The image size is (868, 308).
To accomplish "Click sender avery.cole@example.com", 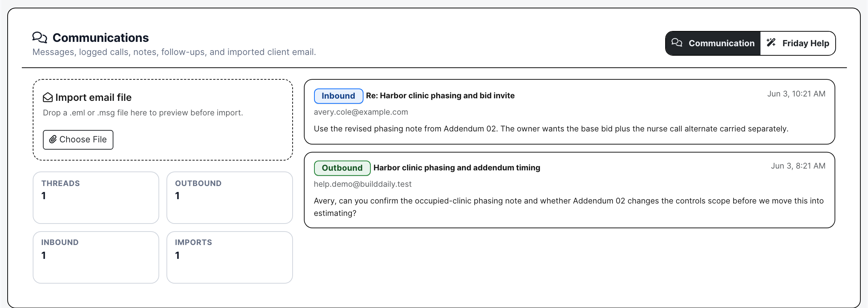I will (361, 112).
